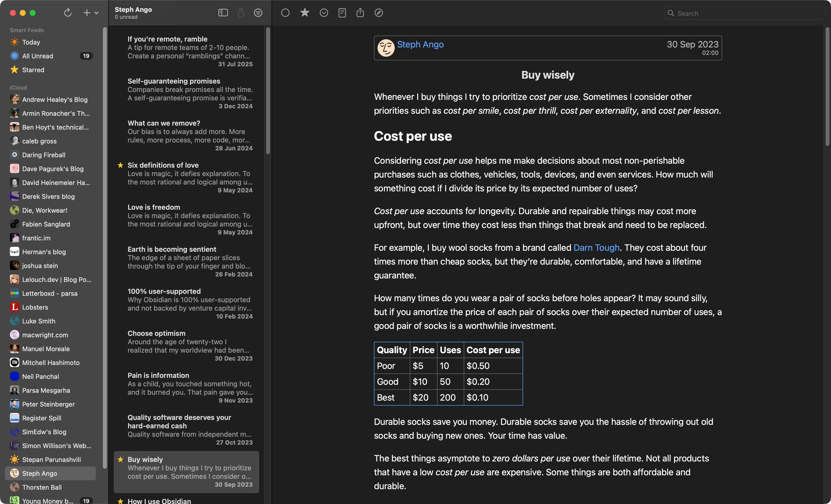The width and height of the screenshot is (831, 504).
Task: Toggle reader view icon in toolbar
Action: [342, 13]
